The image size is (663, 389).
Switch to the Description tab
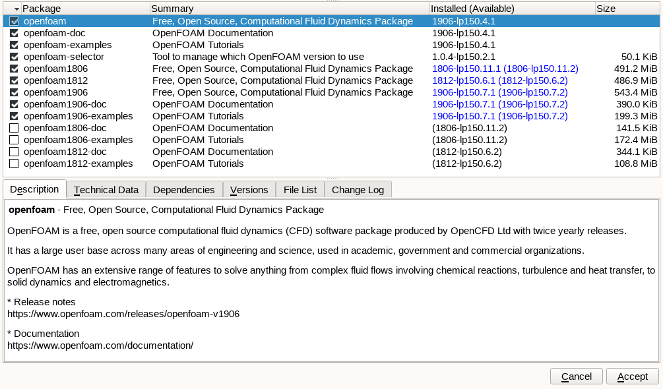[x=35, y=189]
